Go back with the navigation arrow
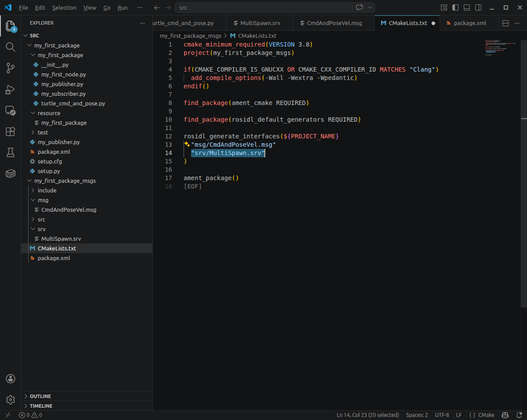 (x=157, y=7)
